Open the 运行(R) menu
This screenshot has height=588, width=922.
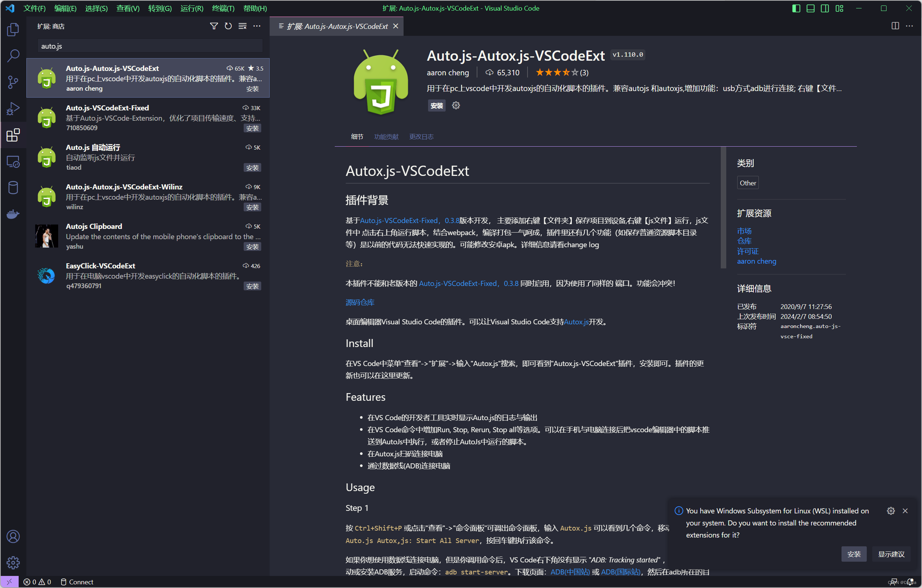pos(192,8)
